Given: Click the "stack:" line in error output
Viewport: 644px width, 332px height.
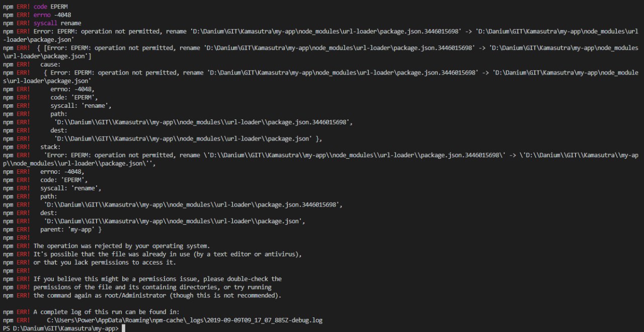Looking at the screenshot, I should 50,147.
